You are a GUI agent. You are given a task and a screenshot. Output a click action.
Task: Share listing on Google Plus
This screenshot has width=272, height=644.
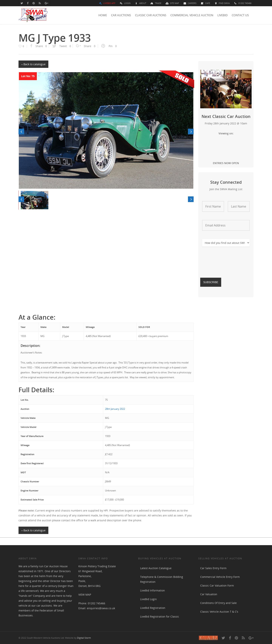pyautogui.click(x=86, y=46)
